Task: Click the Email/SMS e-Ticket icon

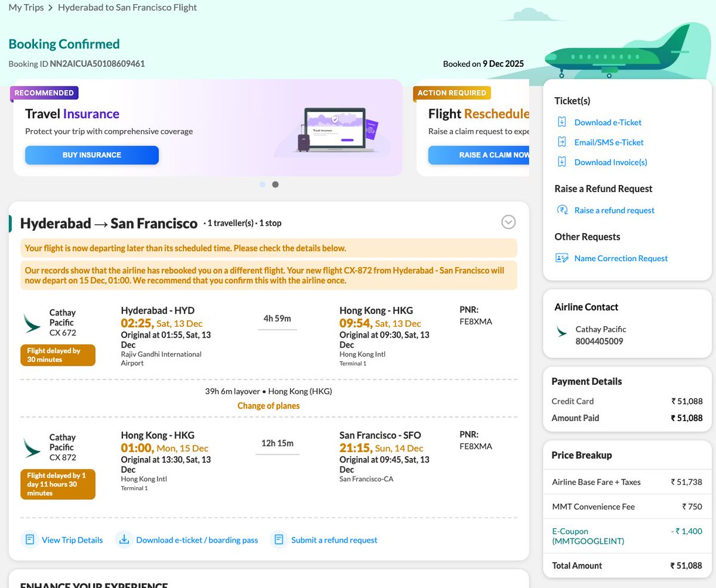Action: click(x=561, y=142)
